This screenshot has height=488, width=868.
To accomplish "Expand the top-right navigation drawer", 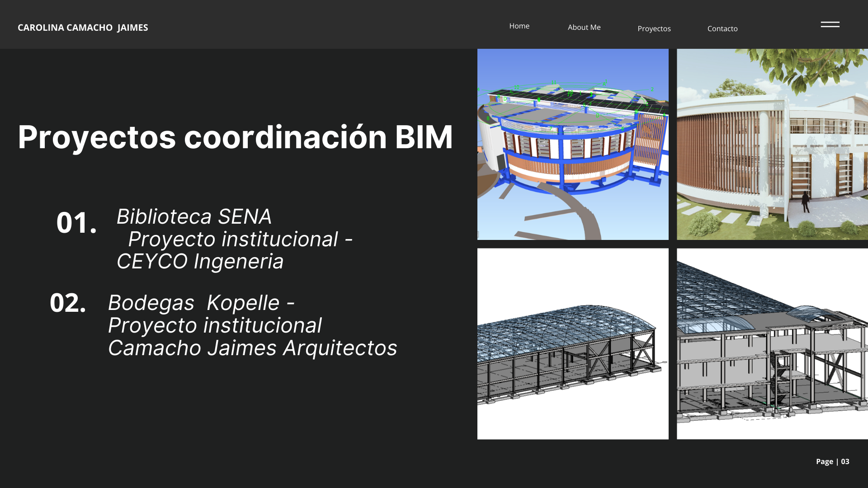I will [x=830, y=25].
